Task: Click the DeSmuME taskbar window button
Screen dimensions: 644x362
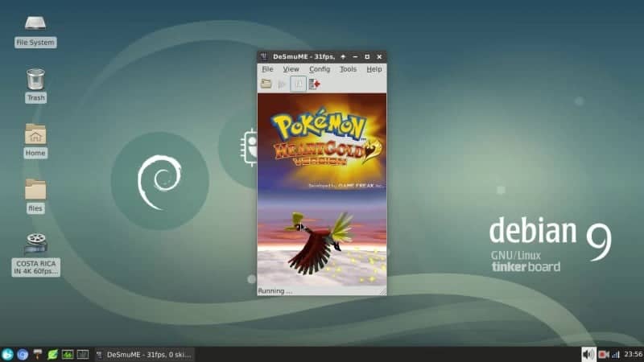Action: [x=144, y=355]
